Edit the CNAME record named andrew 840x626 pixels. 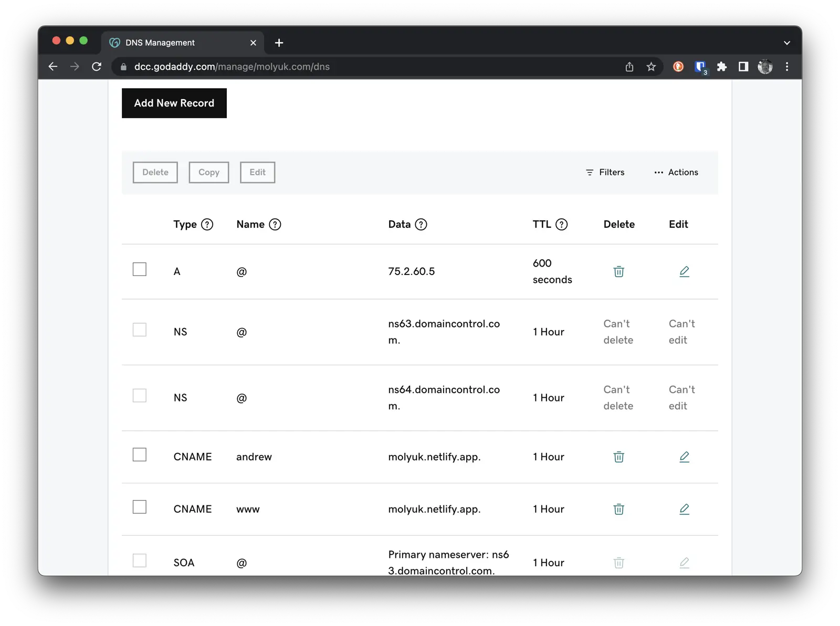click(x=684, y=457)
